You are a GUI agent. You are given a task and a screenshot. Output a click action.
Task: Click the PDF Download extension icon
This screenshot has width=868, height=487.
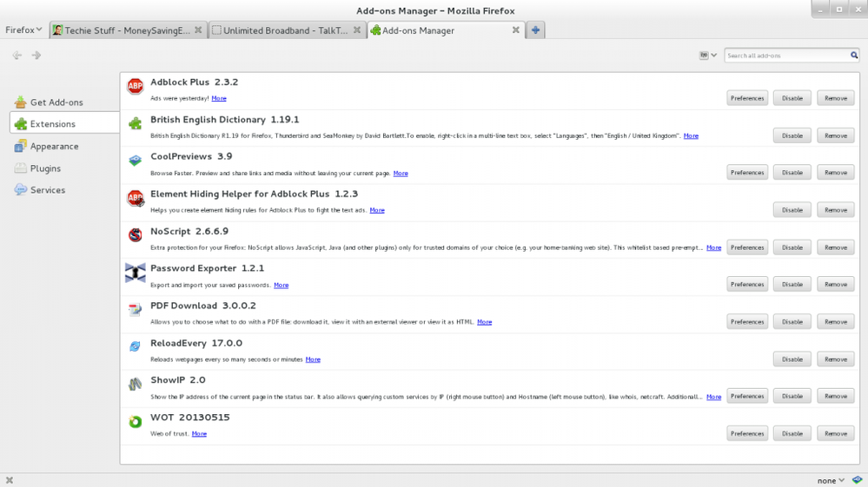click(x=135, y=310)
